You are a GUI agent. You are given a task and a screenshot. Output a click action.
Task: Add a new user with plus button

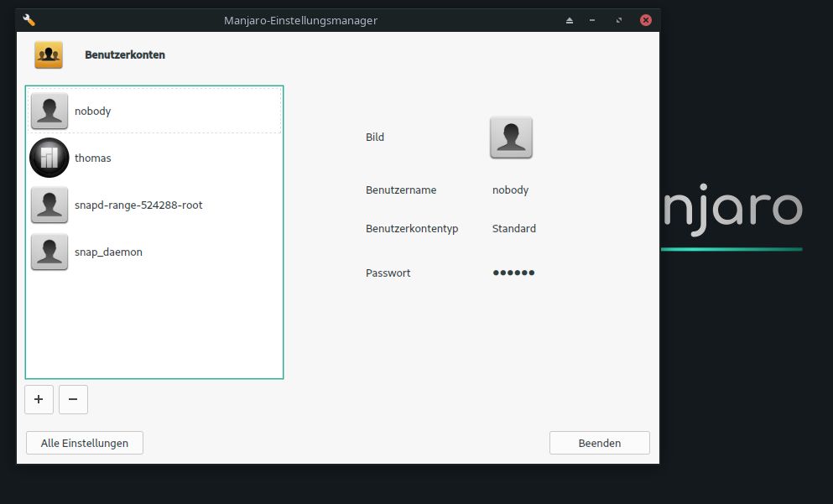pos(39,400)
